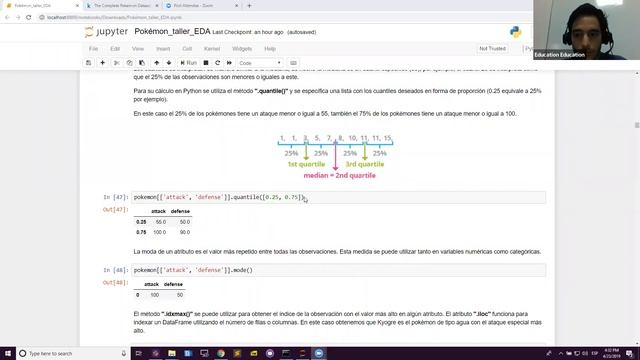Image resolution: width=640 pixels, height=360 pixels.
Task: Go back in browser
Action: coord(7,17)
